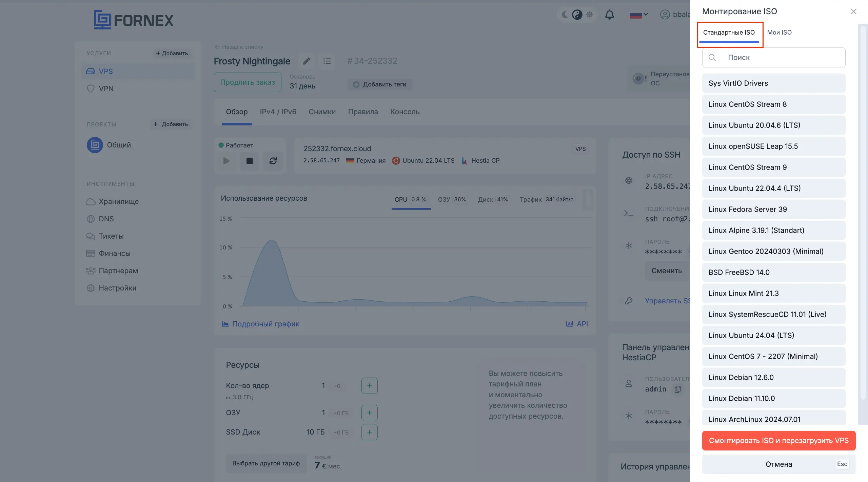Select the Стандартные ISO tab

[x=729, y=33]
